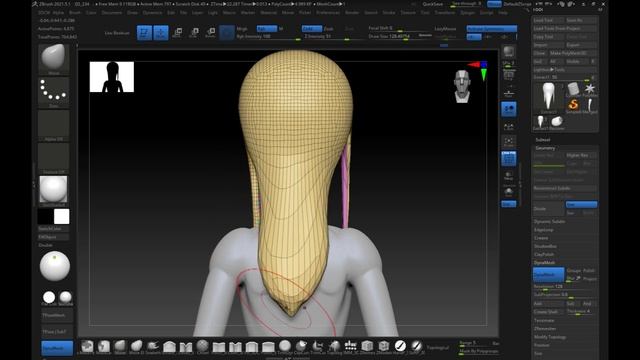Select the Draw mode button

click(x=161, y=33)
